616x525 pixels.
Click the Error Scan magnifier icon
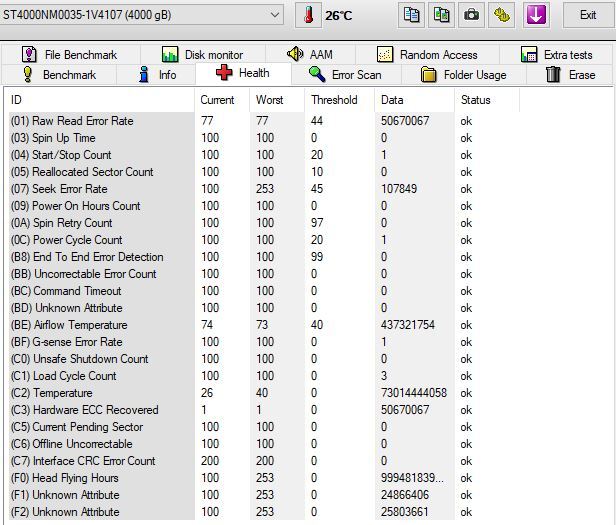coord(317,74)
